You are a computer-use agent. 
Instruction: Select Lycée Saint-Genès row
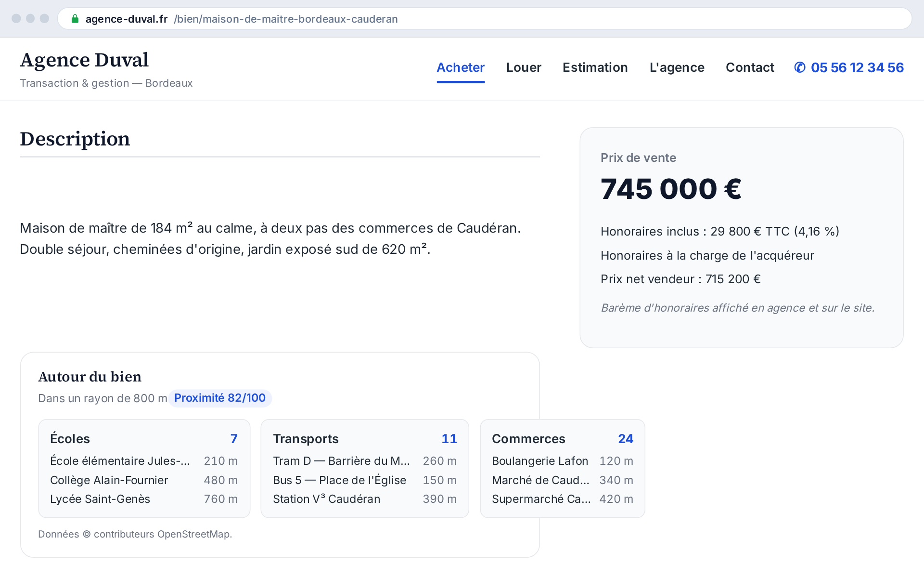point(144,499)
